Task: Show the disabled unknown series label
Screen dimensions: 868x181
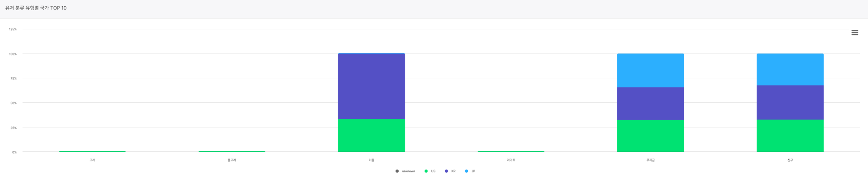Action: click(409, 171)
